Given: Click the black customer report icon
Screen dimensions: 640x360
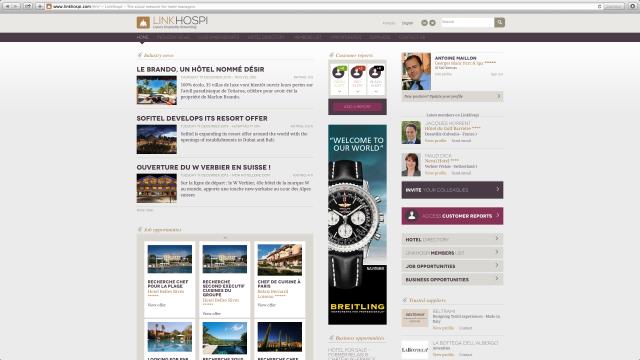Looking at the screenshot, I should click(x=376, y=72).
